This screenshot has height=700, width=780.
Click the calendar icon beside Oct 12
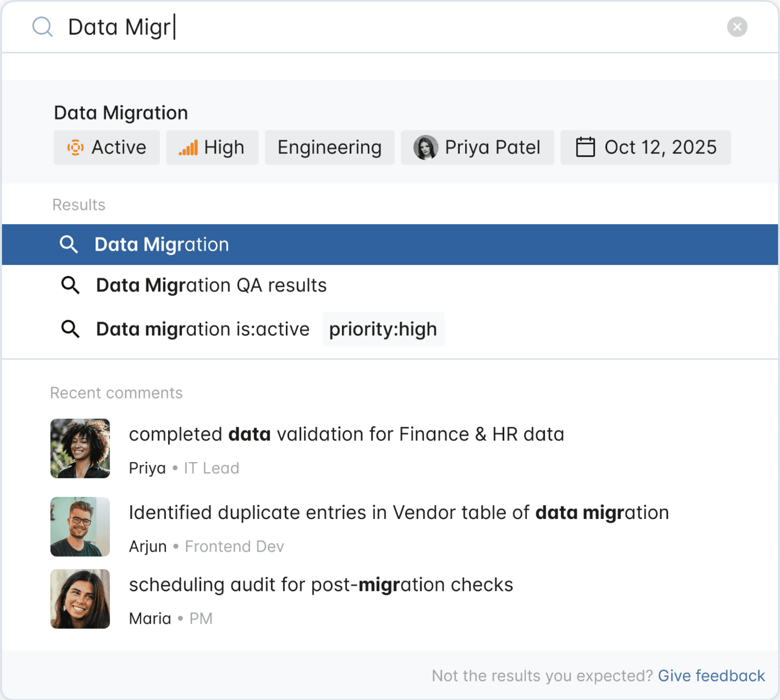tap(585, 147)
